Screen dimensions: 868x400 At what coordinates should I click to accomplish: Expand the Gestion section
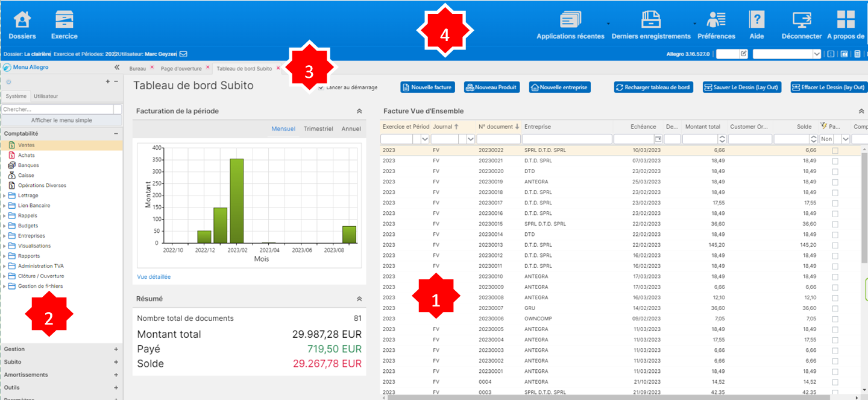tap(116, 349)
